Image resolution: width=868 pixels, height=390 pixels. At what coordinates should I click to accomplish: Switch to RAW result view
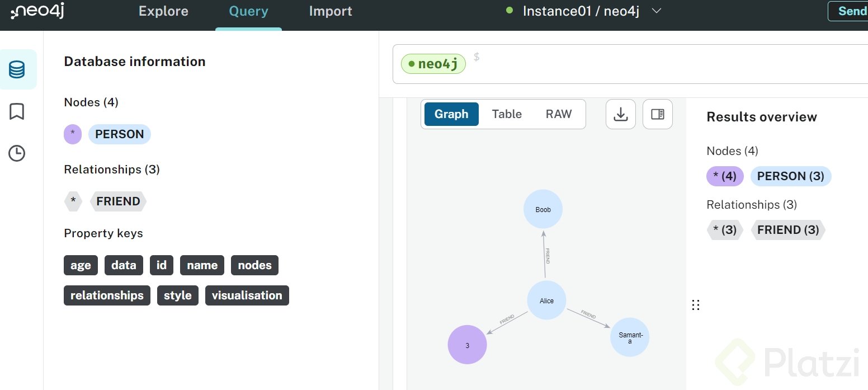pyautogui.click(x=558, y=114)
